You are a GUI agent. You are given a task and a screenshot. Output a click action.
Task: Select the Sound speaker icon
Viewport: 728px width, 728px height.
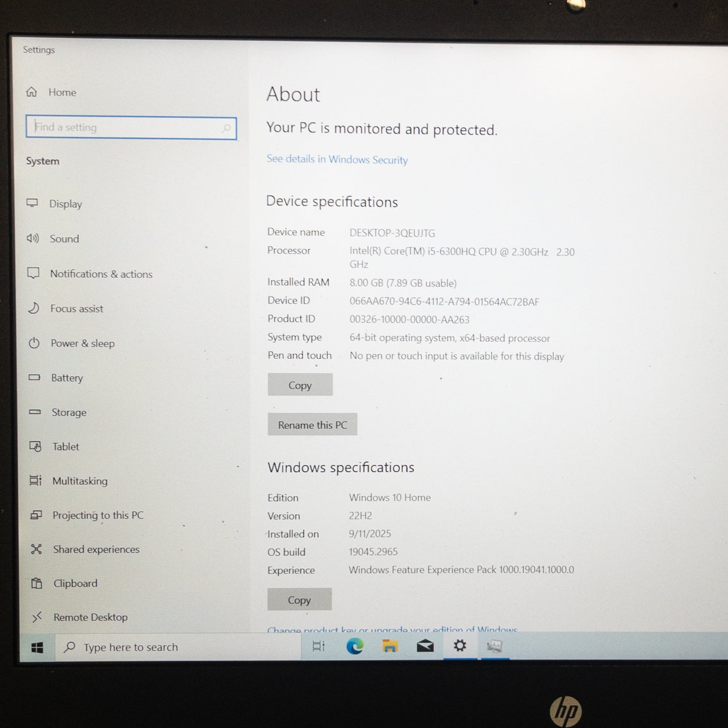[33, 238]
